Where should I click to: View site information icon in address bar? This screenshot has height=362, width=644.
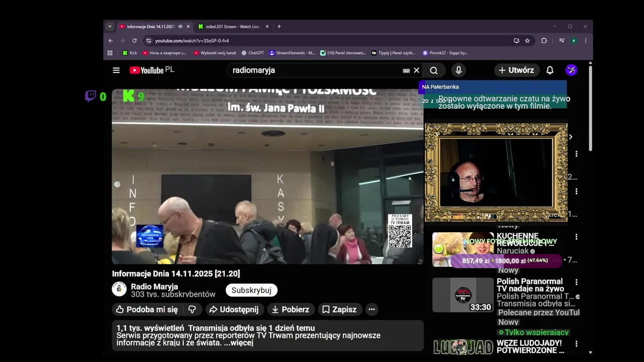tap(148, 41)
